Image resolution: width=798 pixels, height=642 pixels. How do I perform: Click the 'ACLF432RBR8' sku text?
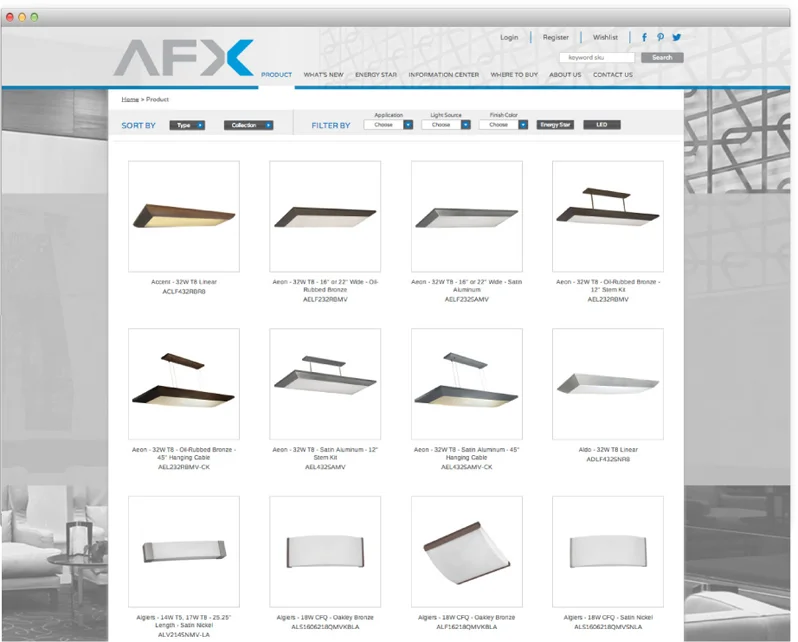[x=184, y=292]
